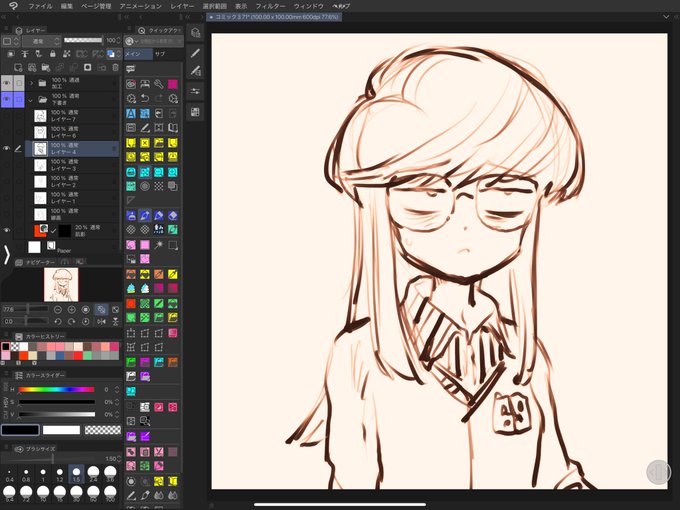Open the blending mode dropdown showing 通常
The image size is (680, 510).
click(42, 41)
